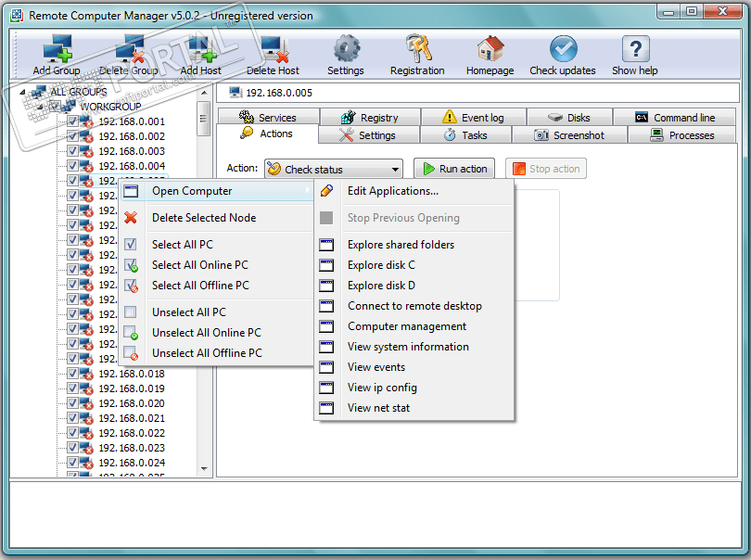751x560 pixels.
Task: Click the Delete Group toolbar icon
Action: 129,48
